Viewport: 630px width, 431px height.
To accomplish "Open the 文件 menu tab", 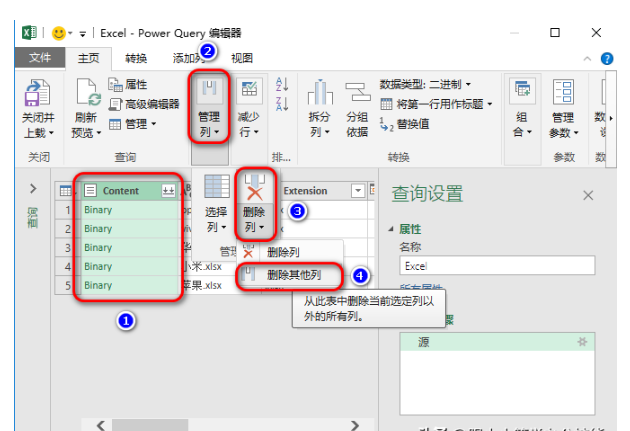I will click(40, 58).
